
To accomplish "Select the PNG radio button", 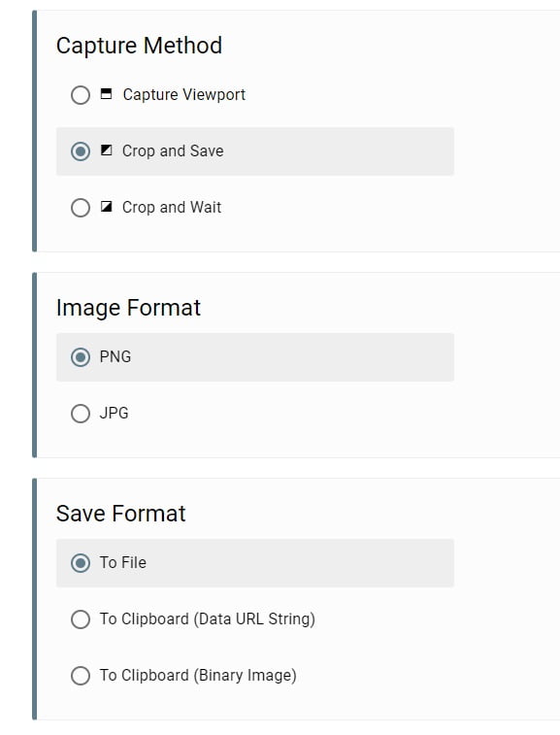I will (x=81, y=357).
